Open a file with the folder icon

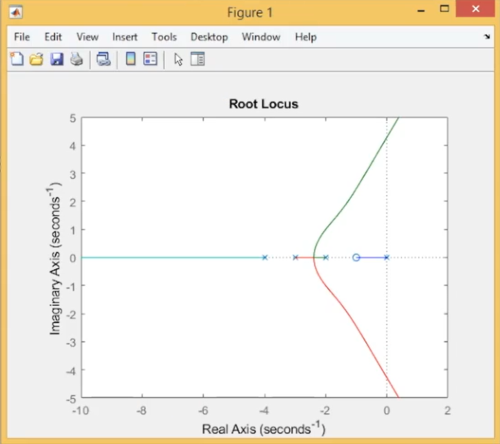(36, 59)
